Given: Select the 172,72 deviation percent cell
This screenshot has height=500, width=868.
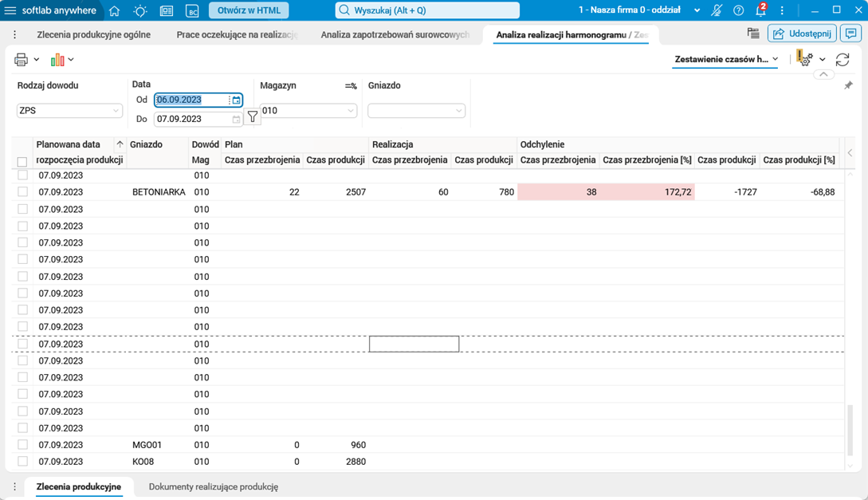Looking at the screenshot, I should click(647, 192).
